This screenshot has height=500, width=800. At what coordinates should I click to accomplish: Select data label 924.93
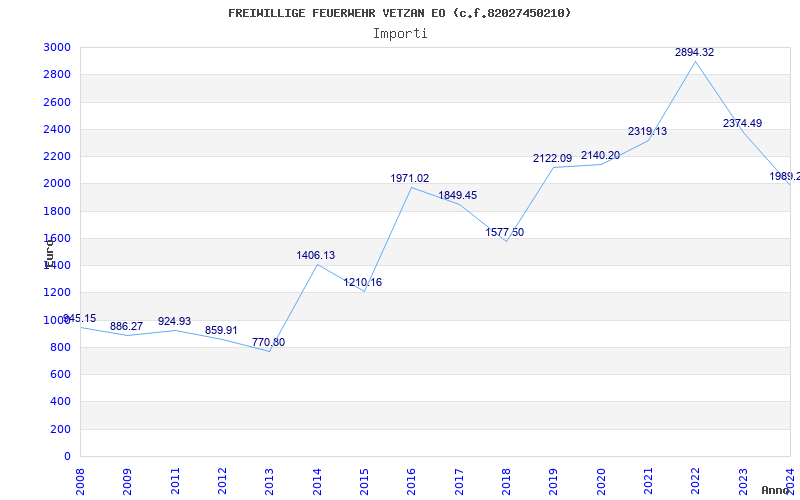pos(174,321)
